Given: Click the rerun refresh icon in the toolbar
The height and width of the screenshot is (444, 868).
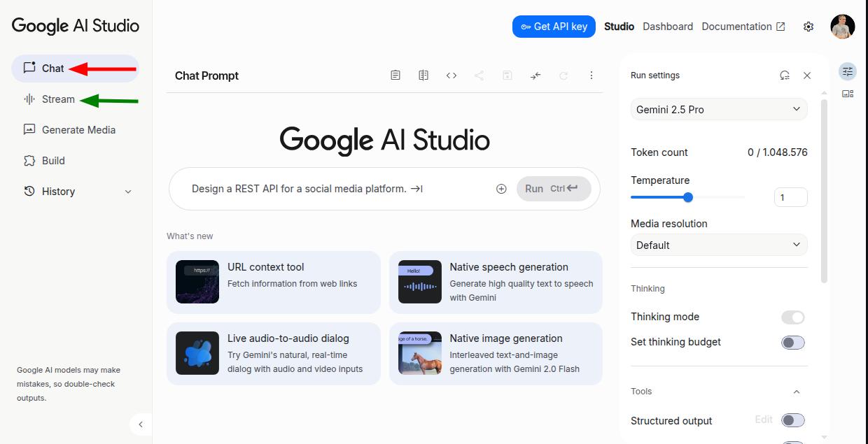Looking at the screenshot, I should pos(563,76).
